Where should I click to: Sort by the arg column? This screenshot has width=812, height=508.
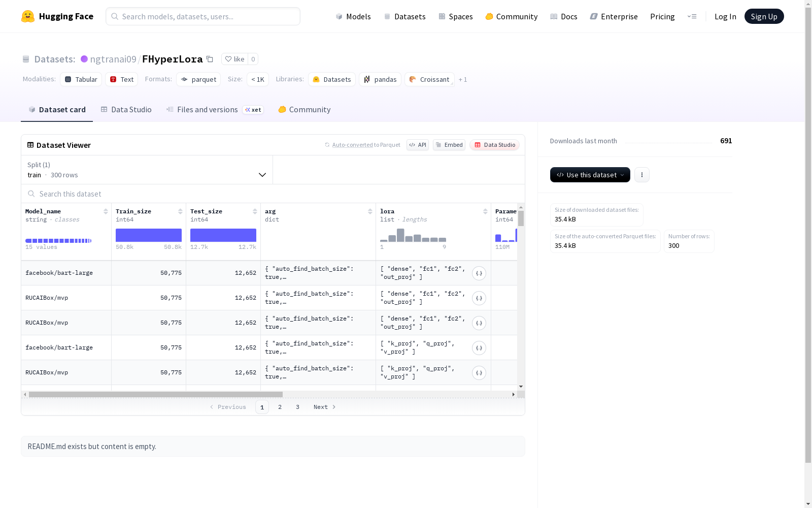point(370,211)
